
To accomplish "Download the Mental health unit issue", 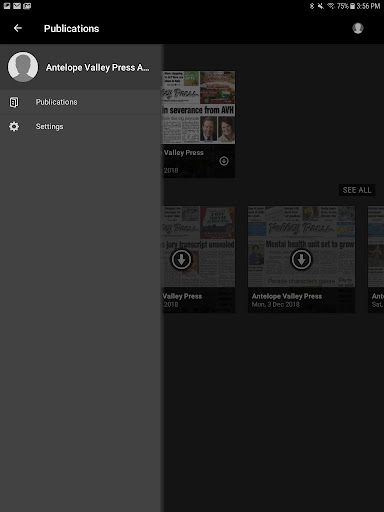I will pyautogui.click(x=301, y=259).
